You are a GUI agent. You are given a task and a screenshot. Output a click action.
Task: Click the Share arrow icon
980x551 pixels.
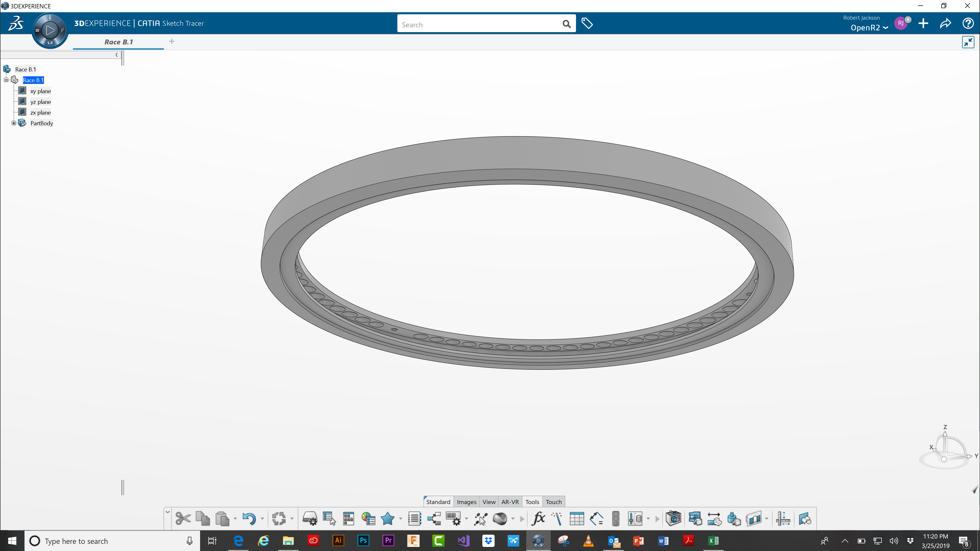pos(945,23)
